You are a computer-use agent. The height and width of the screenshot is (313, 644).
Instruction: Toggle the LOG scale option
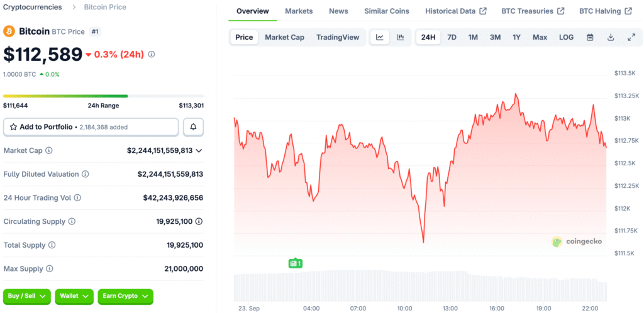[566, 37]
